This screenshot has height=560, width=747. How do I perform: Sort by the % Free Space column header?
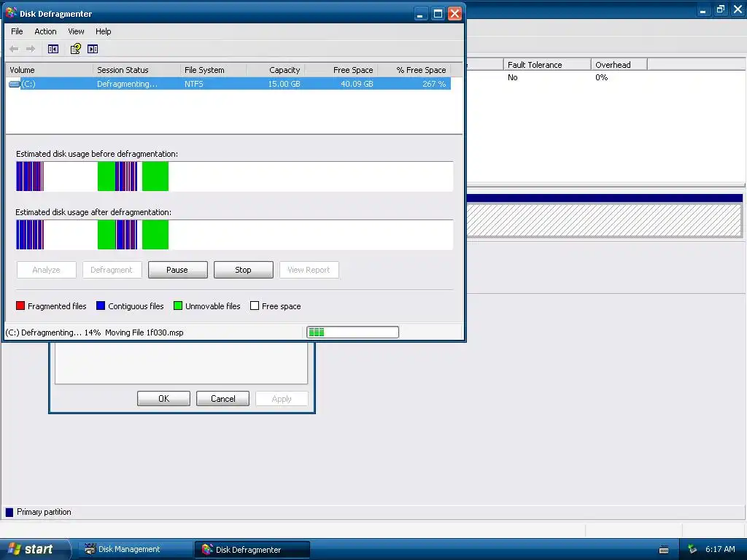[414, 70]
